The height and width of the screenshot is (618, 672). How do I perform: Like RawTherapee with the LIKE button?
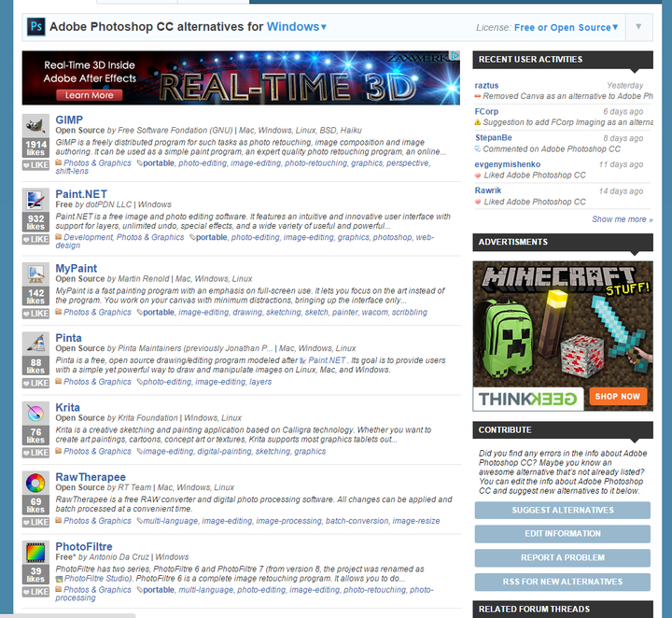[x=35, y=522]
